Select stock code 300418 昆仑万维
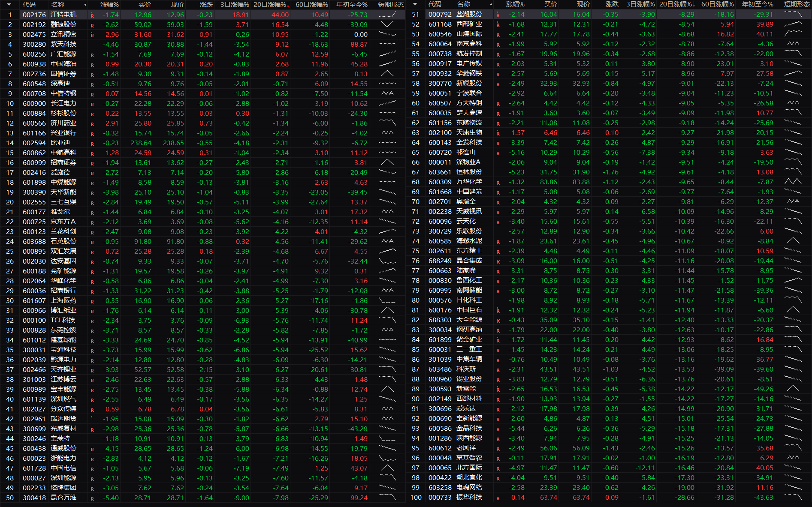Viewport: 812px width, 507px height. pyautogui.click(x=34, y=498)
